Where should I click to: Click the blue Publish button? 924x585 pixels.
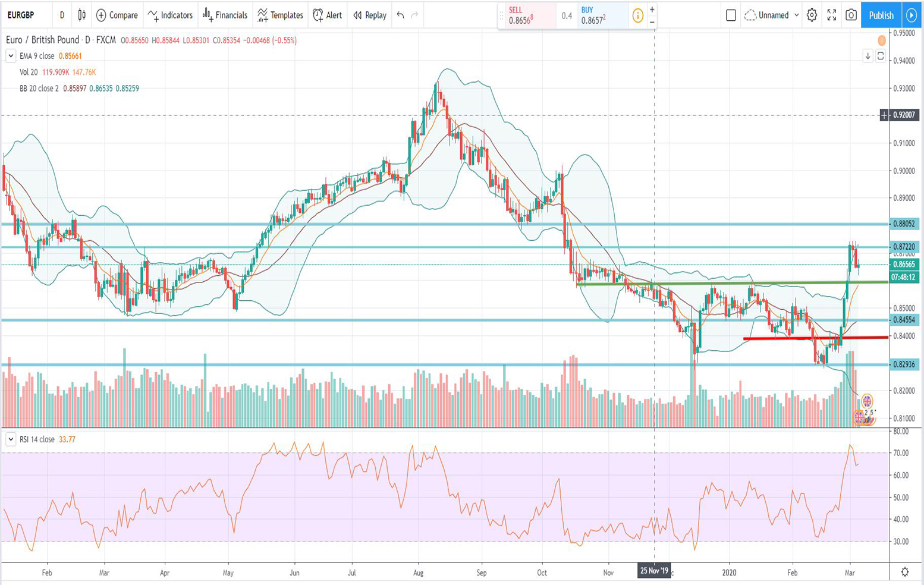(x=881, y=15)
